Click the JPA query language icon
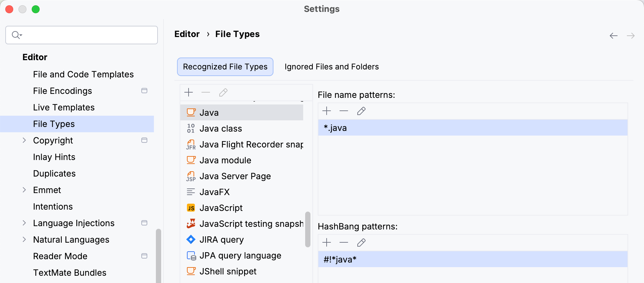Screen dimensions: 644x283 [x=191, y=256]
